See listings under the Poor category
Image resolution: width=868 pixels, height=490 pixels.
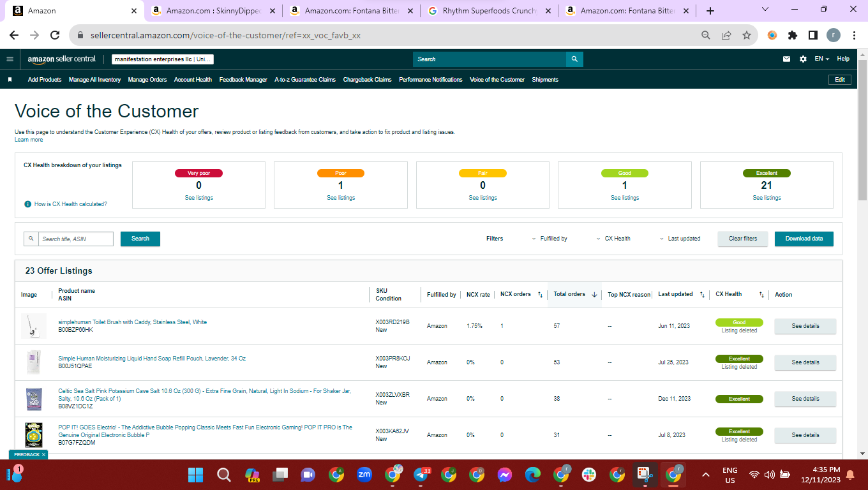point(341,198)
